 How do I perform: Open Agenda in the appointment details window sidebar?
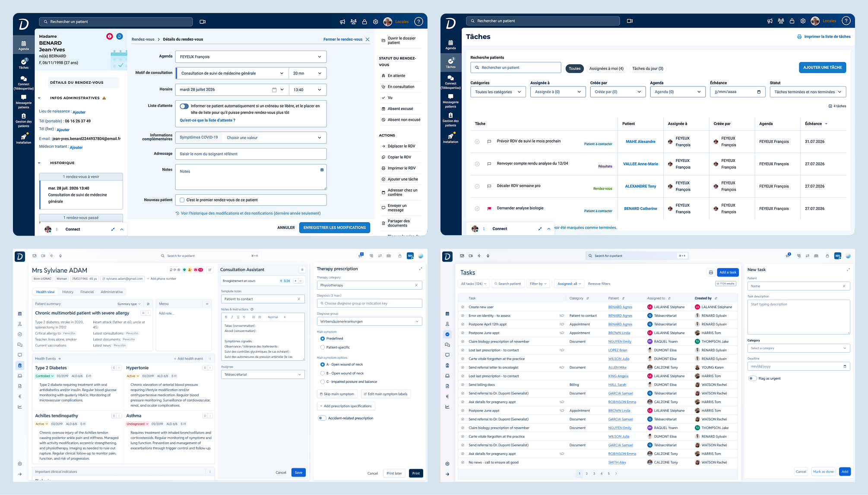pyautogui.click(x=24, y=45)
